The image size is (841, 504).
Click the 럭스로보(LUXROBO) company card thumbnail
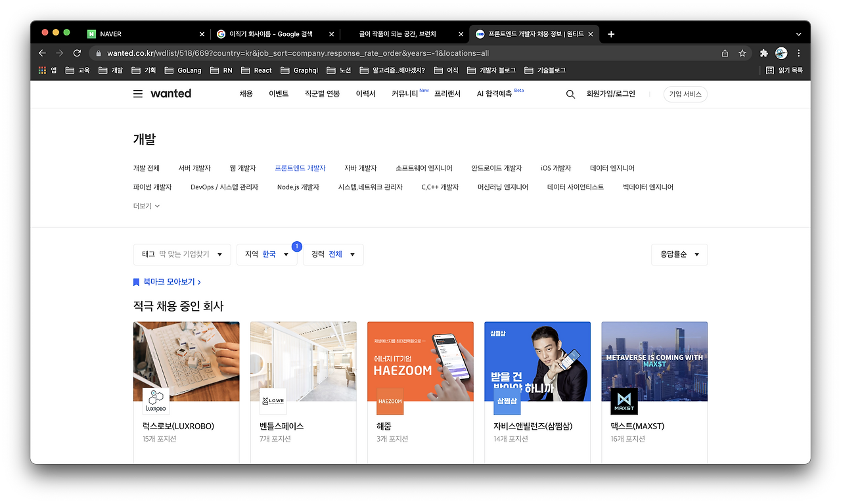pos(186,361)
